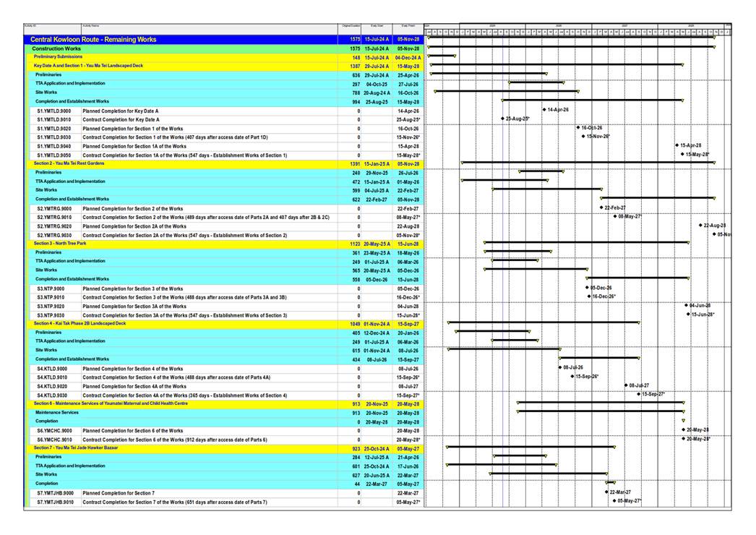756x535 pixels.
Task: Select the 15-Apr-28 milestone diamond
Action: coord(677,145)
